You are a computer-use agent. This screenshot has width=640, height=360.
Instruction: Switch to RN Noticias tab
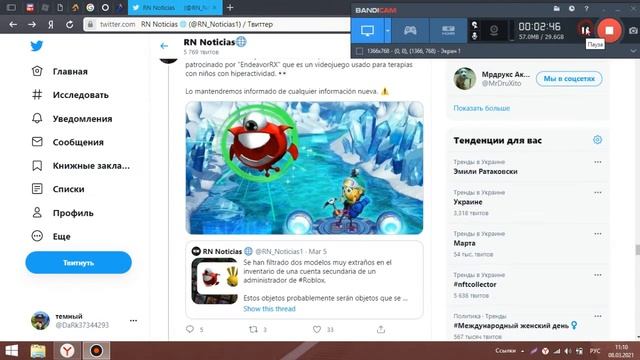[x=175, y=7]
